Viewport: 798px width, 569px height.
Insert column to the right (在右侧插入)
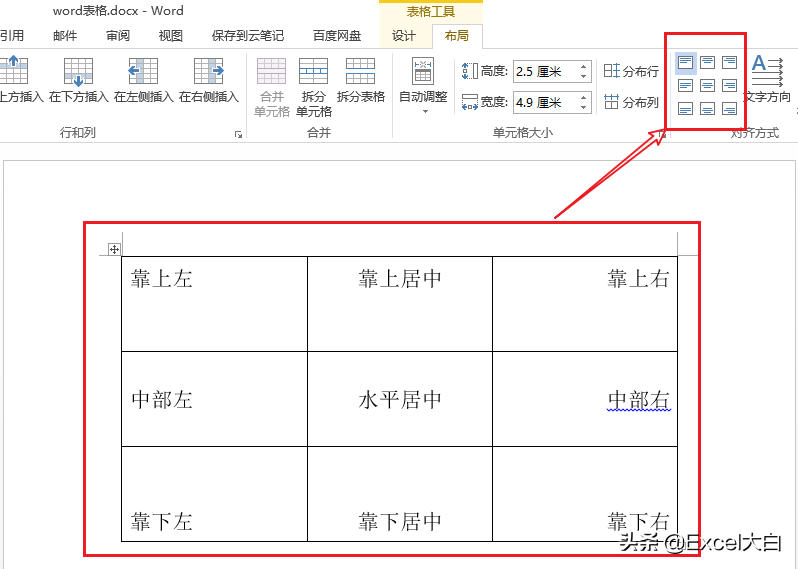208,72
